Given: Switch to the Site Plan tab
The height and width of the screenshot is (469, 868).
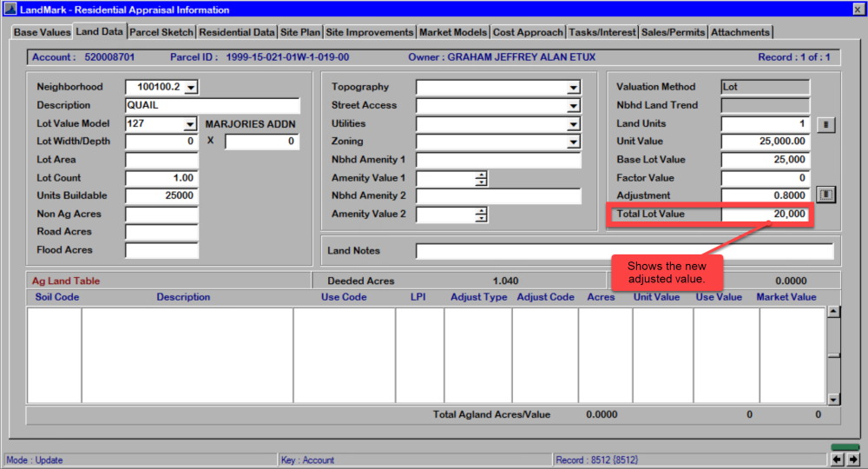Looking at the screenshot, I should (x=300, y=32).
